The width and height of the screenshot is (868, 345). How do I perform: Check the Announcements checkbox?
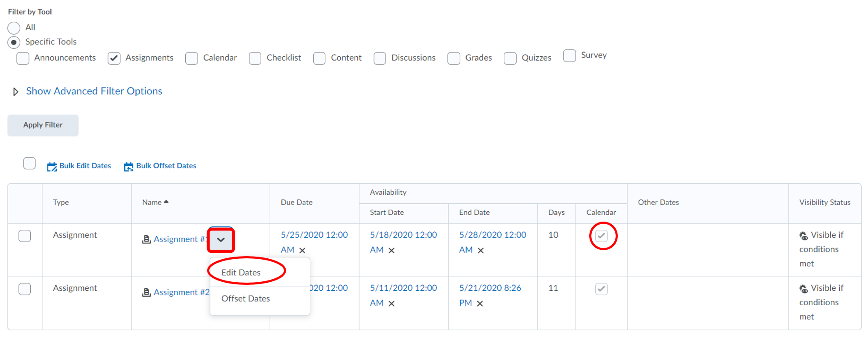(23, 58)
